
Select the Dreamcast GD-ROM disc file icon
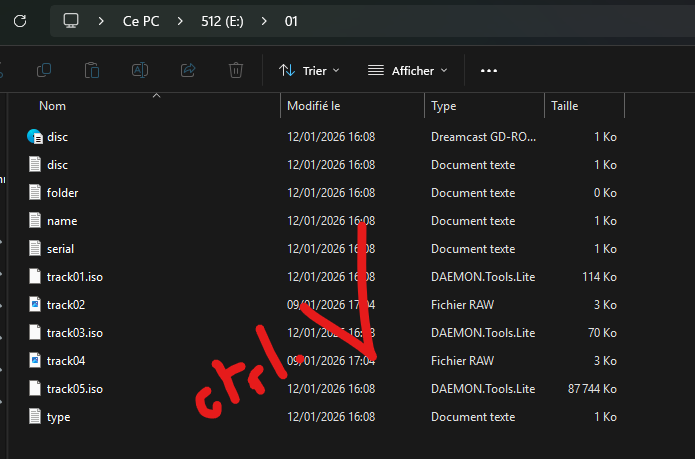[36, 137]
